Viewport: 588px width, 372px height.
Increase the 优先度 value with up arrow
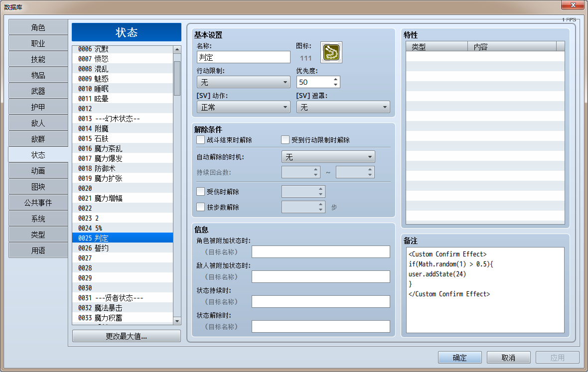pyautogui.click(x=336, y=79)
